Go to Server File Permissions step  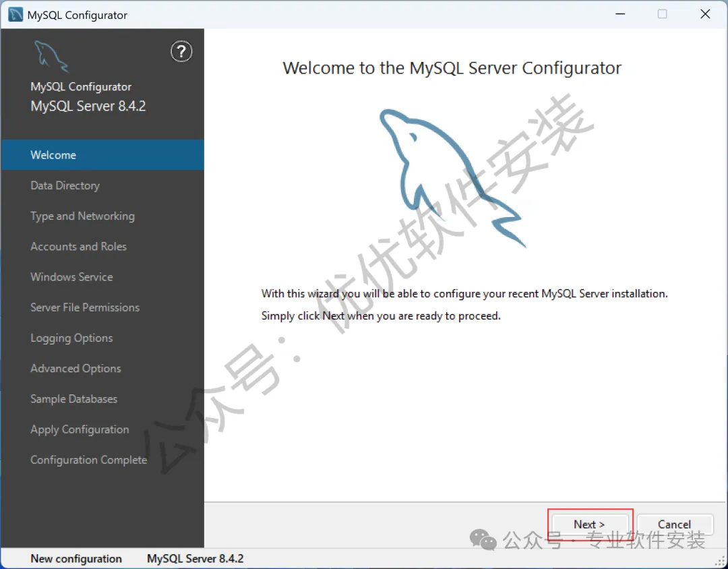(102, 307)
